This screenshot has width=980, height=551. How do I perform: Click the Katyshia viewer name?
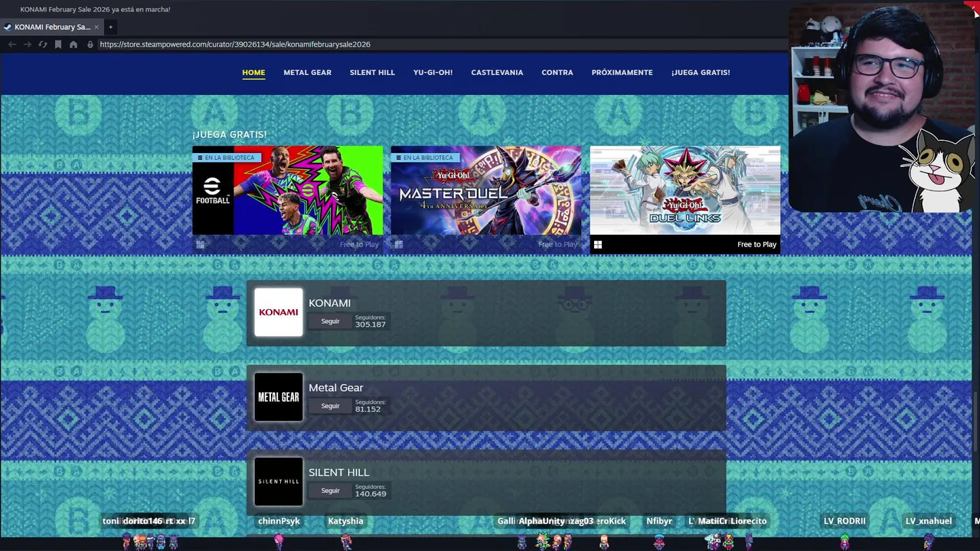(345, 521)
